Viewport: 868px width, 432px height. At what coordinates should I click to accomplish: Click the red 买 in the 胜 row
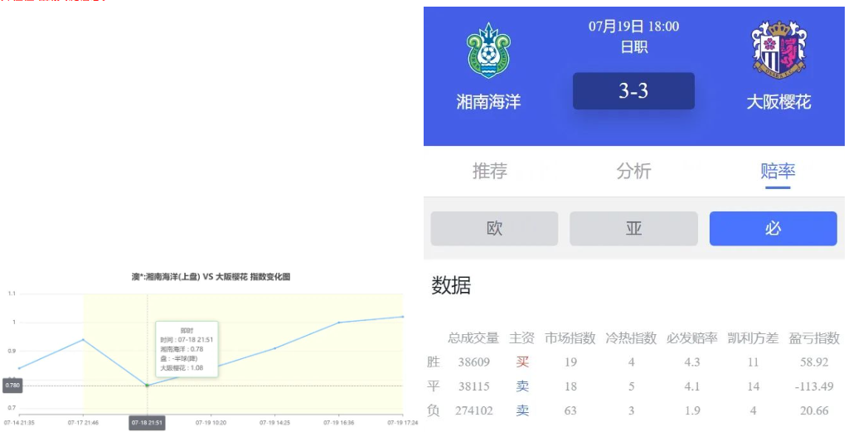pos(521,362)
